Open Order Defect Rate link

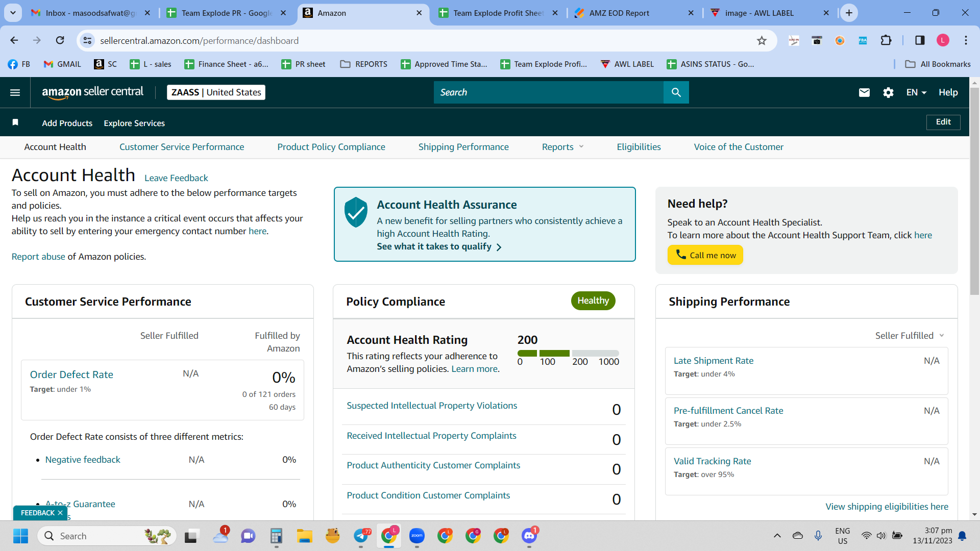click(71, 374)
